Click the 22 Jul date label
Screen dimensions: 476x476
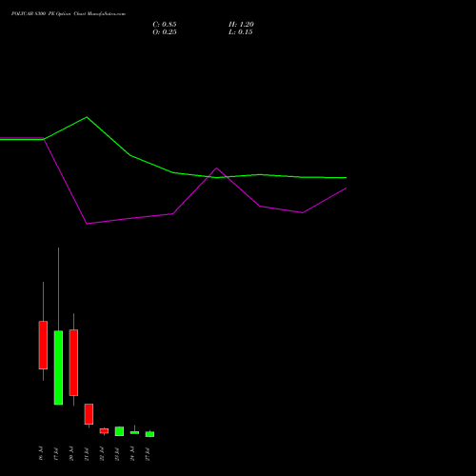(x=102, y=453)
